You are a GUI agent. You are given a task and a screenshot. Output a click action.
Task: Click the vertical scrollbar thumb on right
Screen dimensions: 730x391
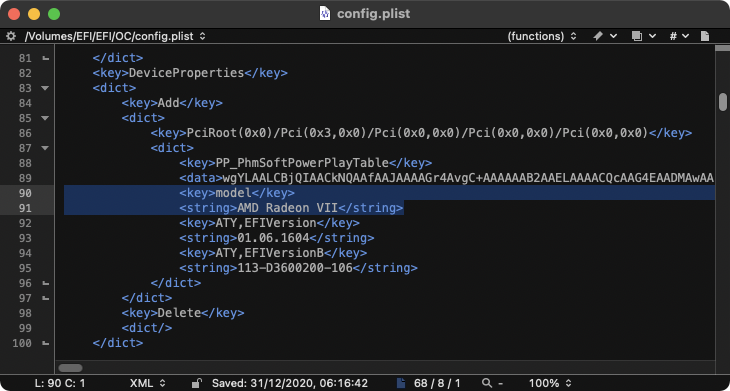tap(723, 102)
